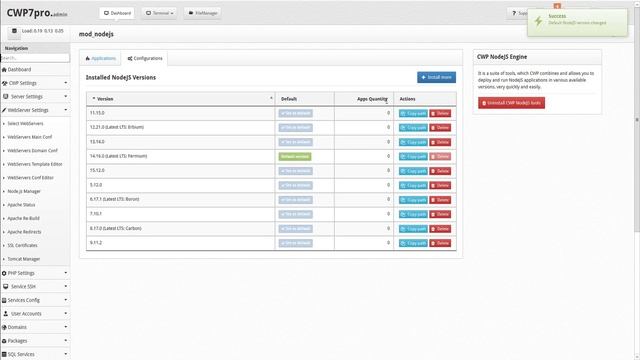Copy path for NodeJS version 15.12.0
Image resolution: width=640 pixels, height=360 pixels.
pos(413,171)
